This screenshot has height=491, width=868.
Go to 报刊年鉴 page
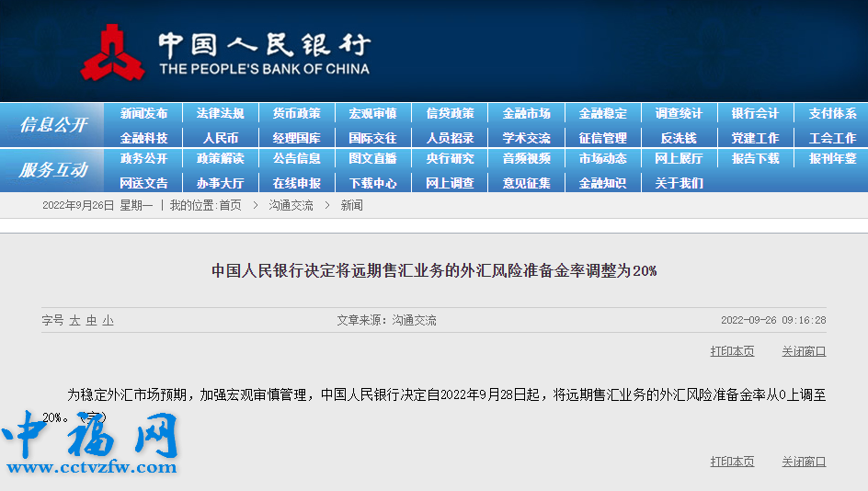click(832, 158)
